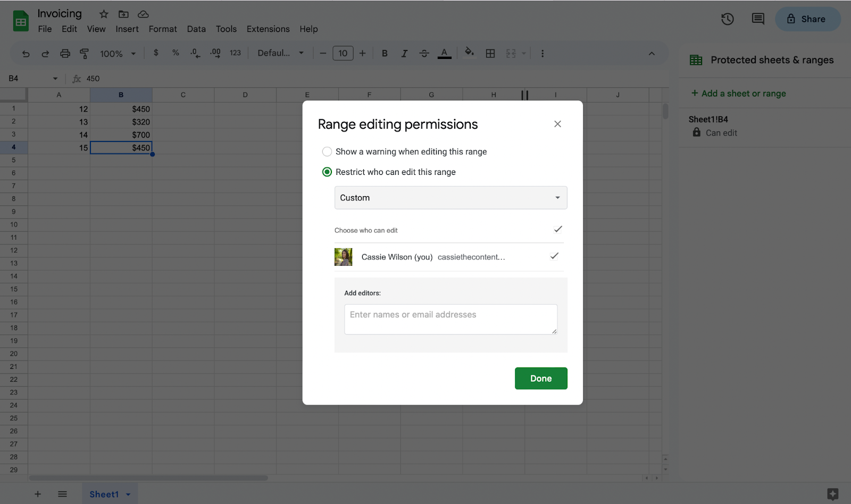This screenshot has height=504, width=851.
Task: Click the Print icon
Action: click(x=64, y=53)
